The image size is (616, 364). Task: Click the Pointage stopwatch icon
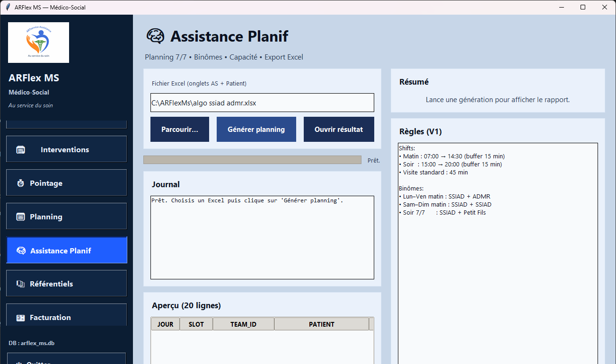tap(21, 182)
